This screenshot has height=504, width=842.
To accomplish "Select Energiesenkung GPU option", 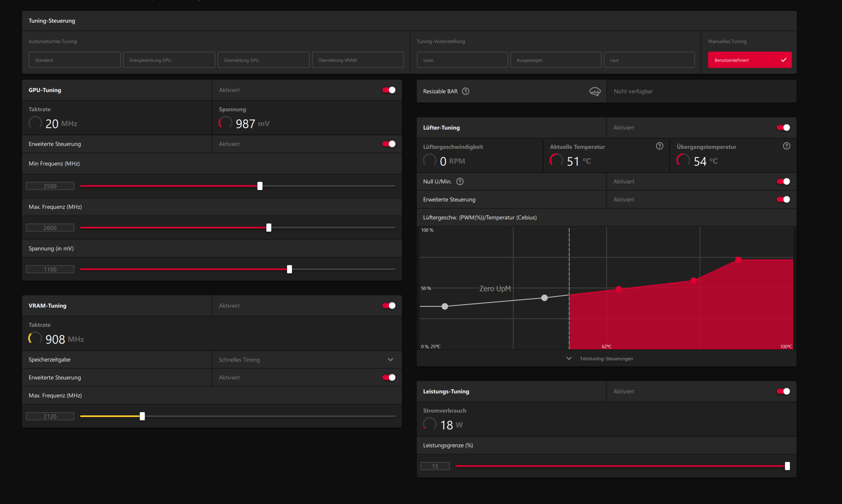I will (169, 60).
